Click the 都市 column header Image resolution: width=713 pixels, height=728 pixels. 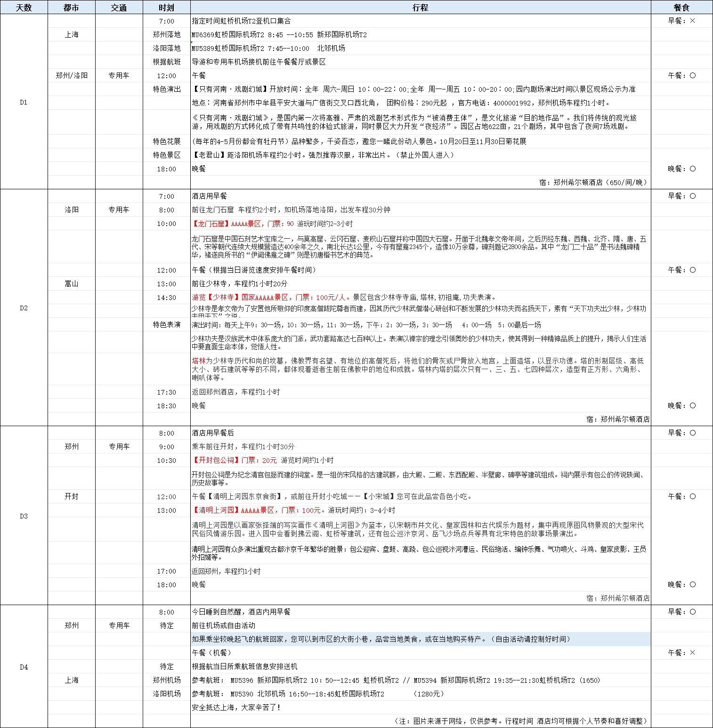[x=72, y=8]
